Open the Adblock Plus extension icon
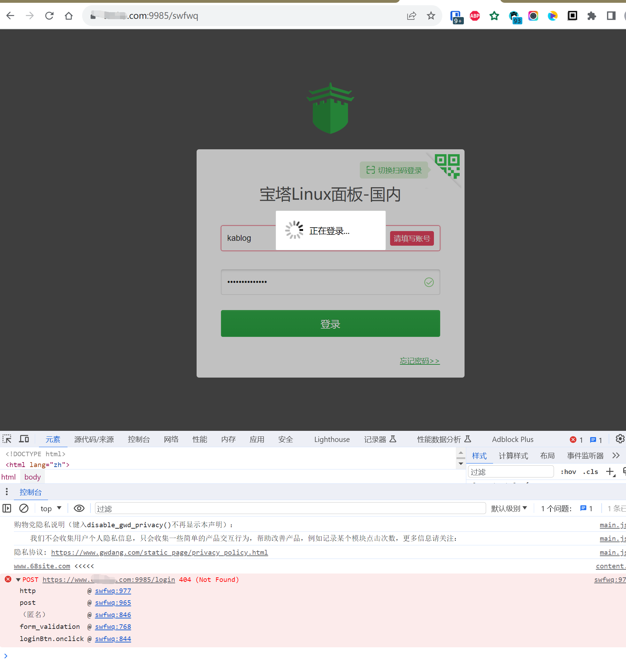The image size is (626, 672). click(x=475, y=16)
